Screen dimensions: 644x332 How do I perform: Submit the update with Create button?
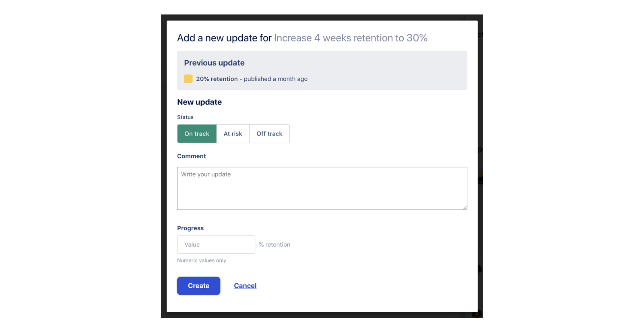coord(198,286)
